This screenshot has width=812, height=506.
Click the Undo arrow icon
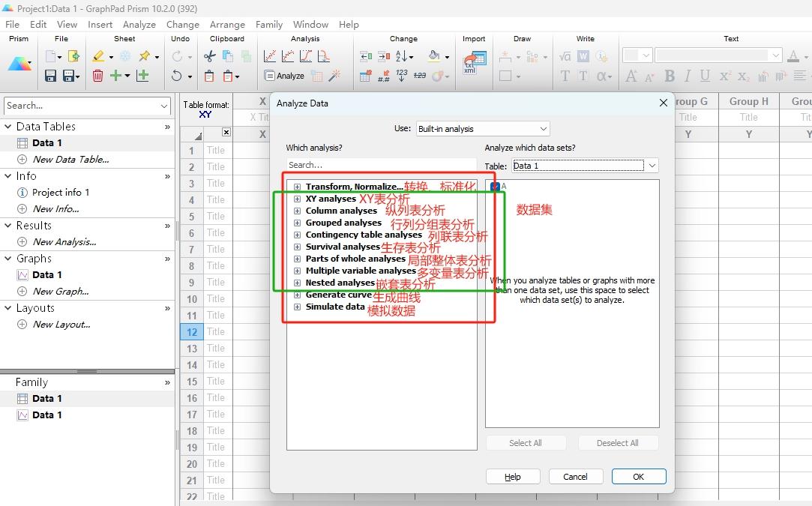point(177,76)
